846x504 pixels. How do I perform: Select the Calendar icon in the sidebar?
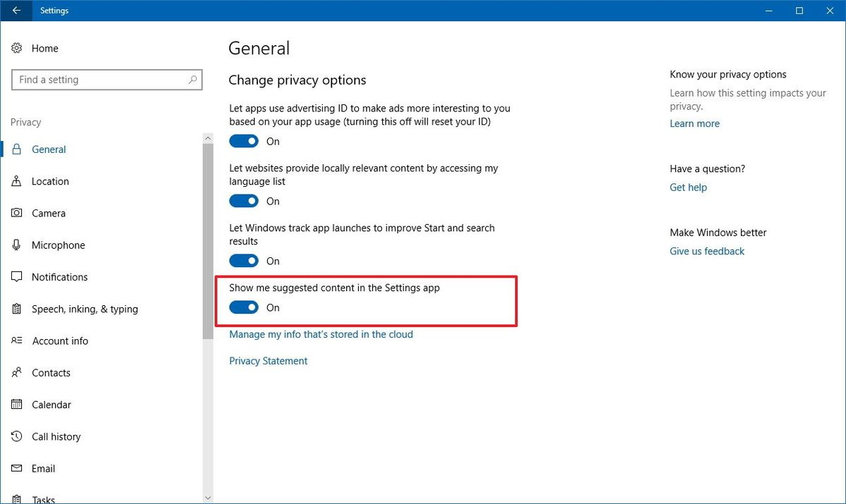pyautogui.click(x=17, y=404)
